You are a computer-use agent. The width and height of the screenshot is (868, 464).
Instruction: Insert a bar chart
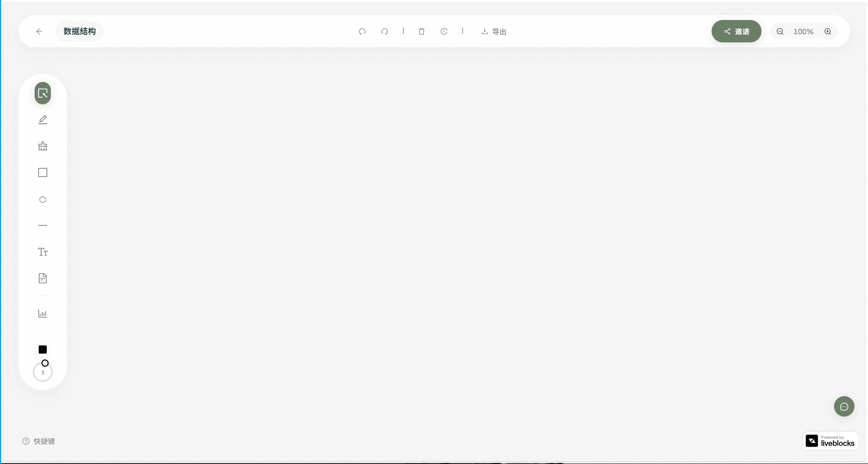tap(43, 313)
